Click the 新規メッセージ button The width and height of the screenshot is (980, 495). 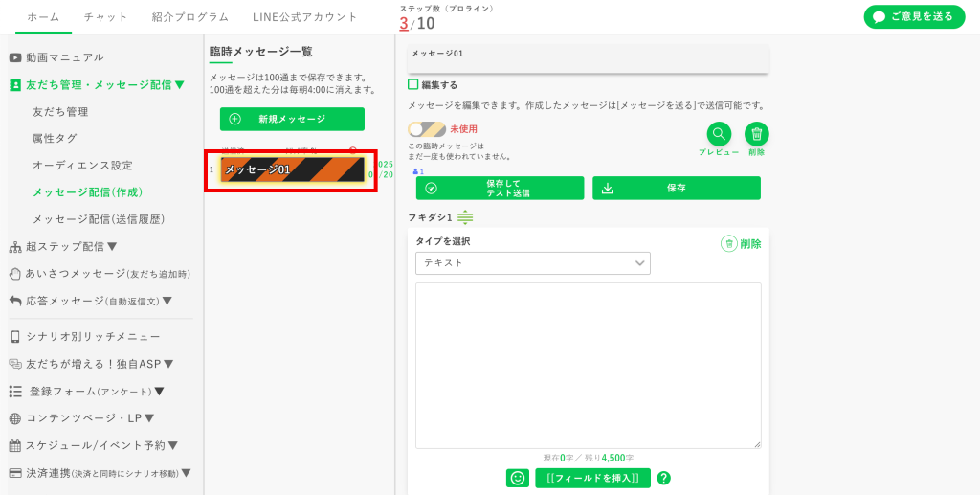(292, 119)
